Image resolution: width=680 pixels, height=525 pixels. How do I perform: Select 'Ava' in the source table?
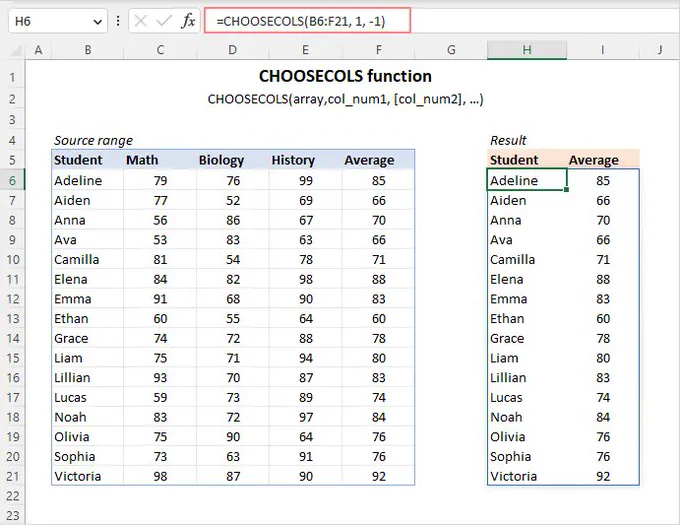(88, 240)
